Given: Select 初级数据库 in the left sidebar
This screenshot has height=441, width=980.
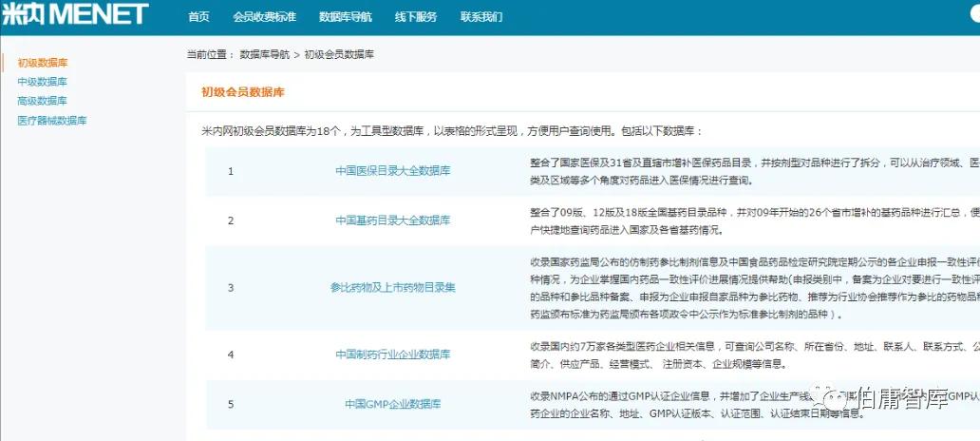Looking at the screenshot, I should coord(43,63).
